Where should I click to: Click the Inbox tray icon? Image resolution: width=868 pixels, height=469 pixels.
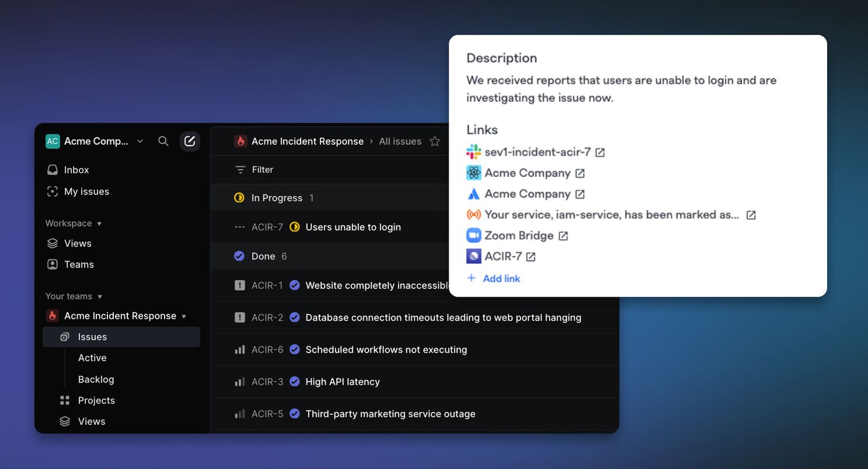53,170
